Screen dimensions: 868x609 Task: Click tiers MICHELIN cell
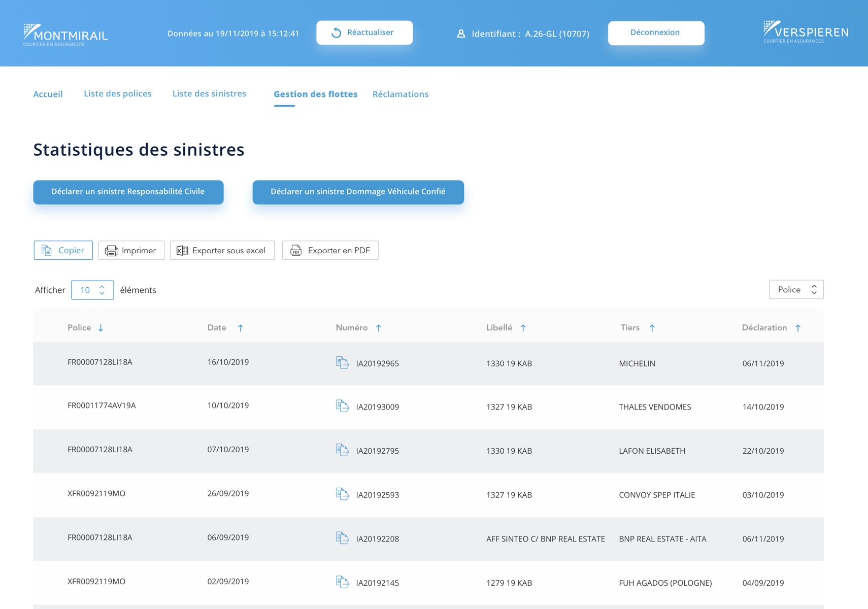pos(637,363)
